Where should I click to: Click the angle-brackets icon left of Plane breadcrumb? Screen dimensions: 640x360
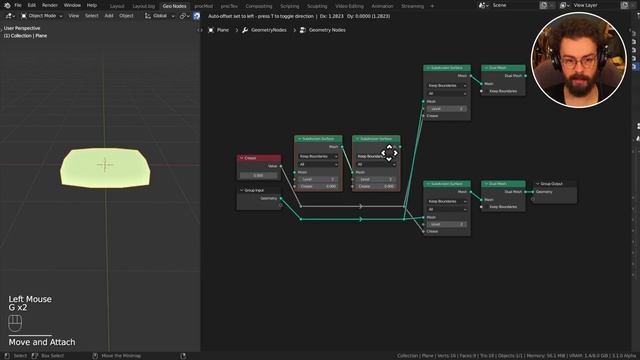200,30
